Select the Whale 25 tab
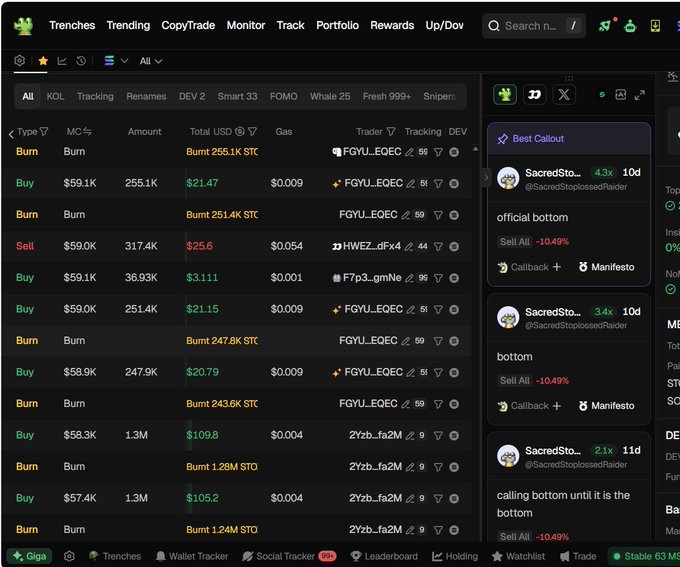This screenshot has height=567, width=680. click(x=330, y=96)
